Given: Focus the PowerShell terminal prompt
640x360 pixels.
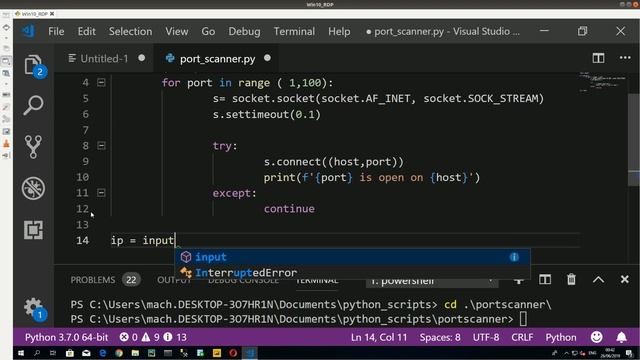Looking at the screenshot, I should (523, 319).
